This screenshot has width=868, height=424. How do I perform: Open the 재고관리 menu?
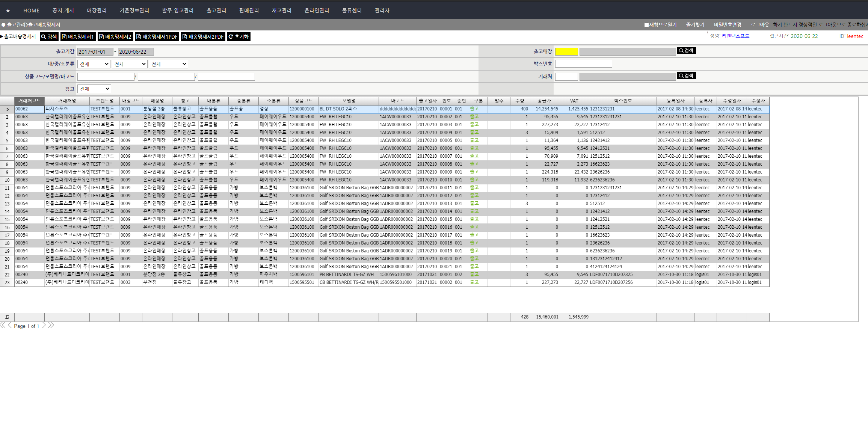pyautogui.click(x=281, y=11)
